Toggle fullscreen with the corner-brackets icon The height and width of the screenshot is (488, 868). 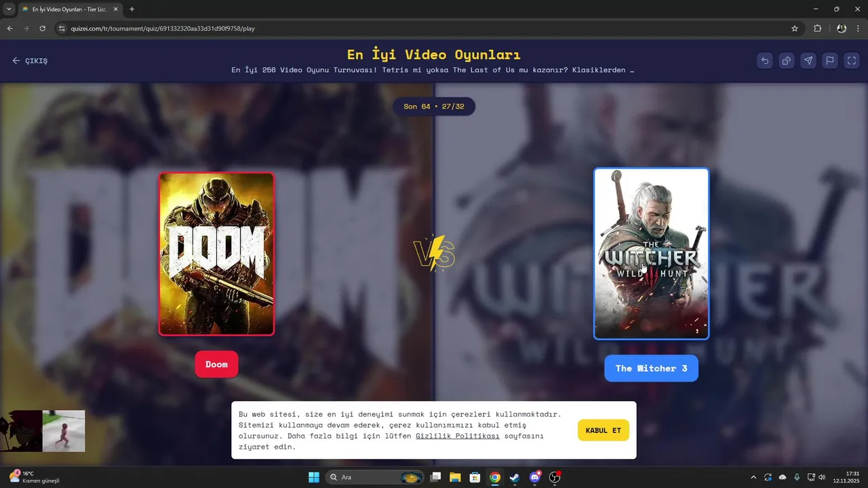coord(852,60)
